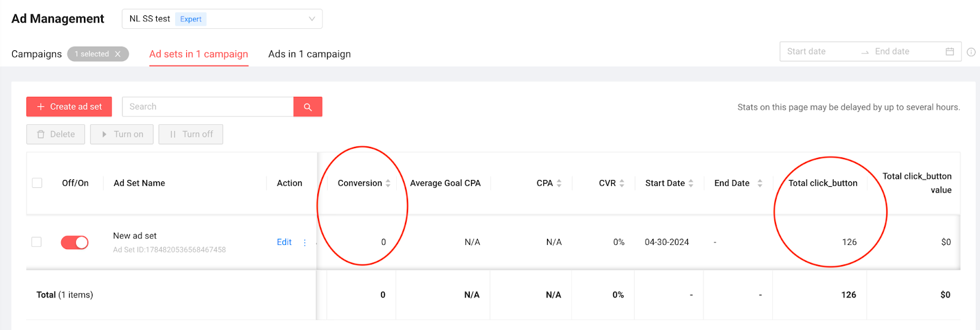Viewport: 980px width, 330px height.
Task: Switch to the Campaigns tab
Action: [x=36, y=54]
